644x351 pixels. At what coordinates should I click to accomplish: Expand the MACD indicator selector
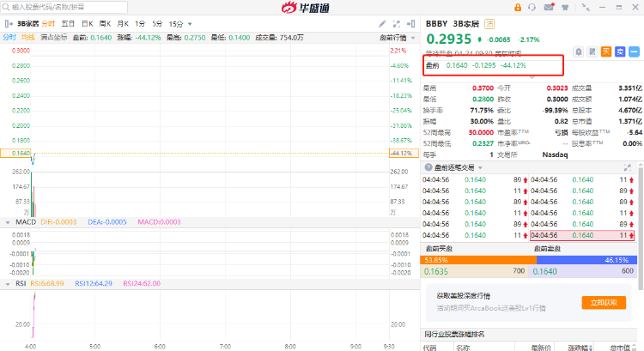click(9, 222)
